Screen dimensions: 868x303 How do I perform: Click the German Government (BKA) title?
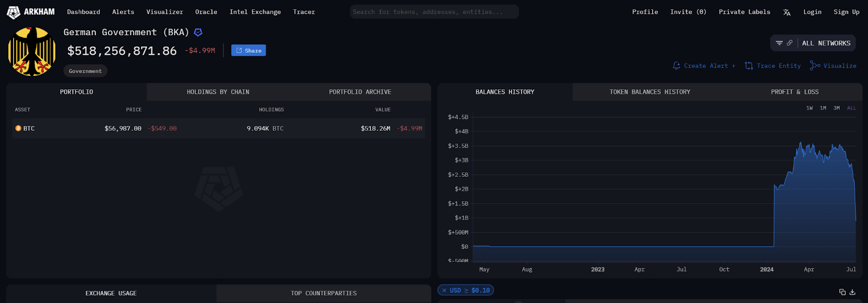(x=126, y=33)
